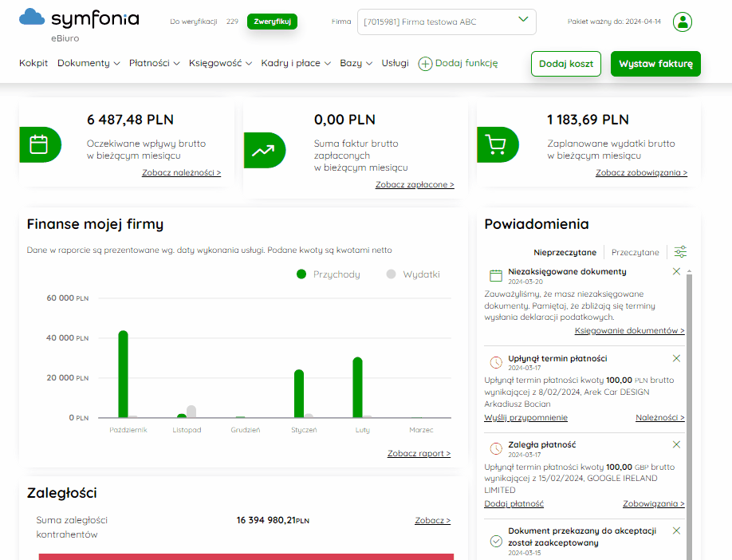732x560 pixels.
Task: Click clock icon beside Upłynął termin płatności
Action: click(x=496, y=362)
